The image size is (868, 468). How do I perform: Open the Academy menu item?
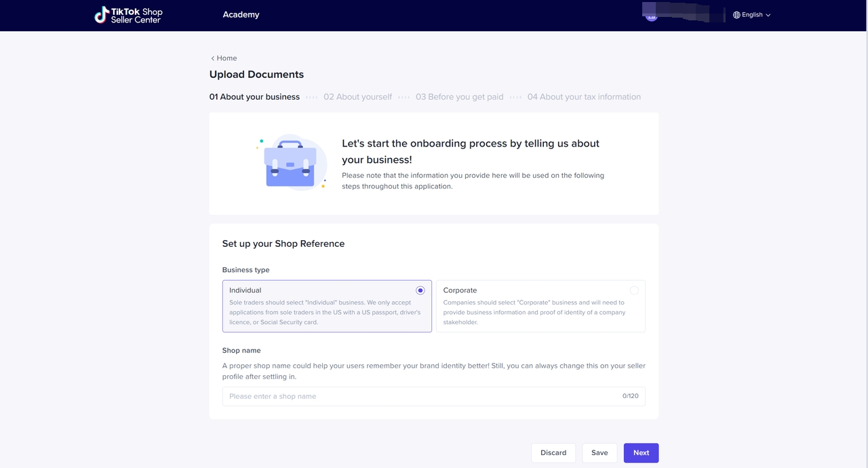[x=241, y=15]
